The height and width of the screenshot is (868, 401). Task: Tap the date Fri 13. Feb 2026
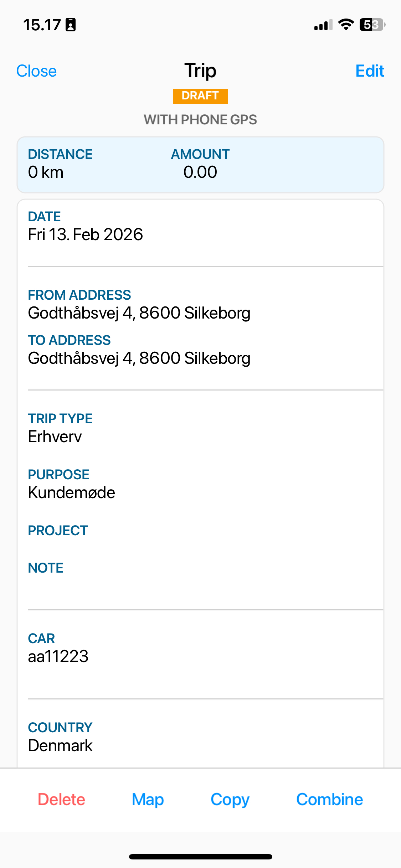(86, 234)
